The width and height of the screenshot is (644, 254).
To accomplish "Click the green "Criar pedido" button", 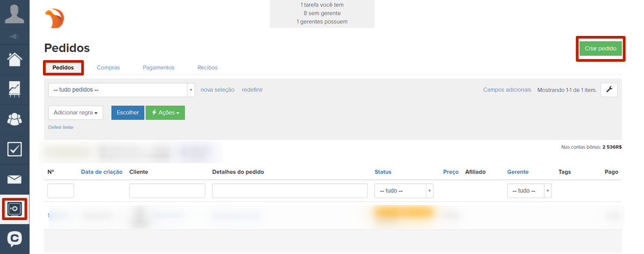I will point(600,48).
